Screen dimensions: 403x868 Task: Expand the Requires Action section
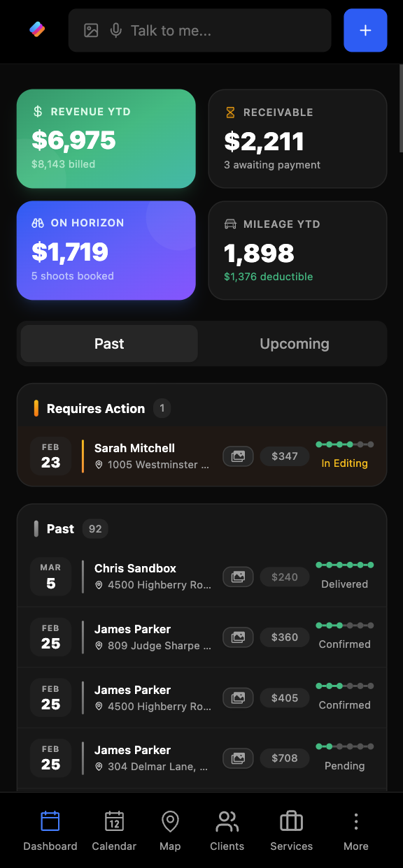[96, 408]
